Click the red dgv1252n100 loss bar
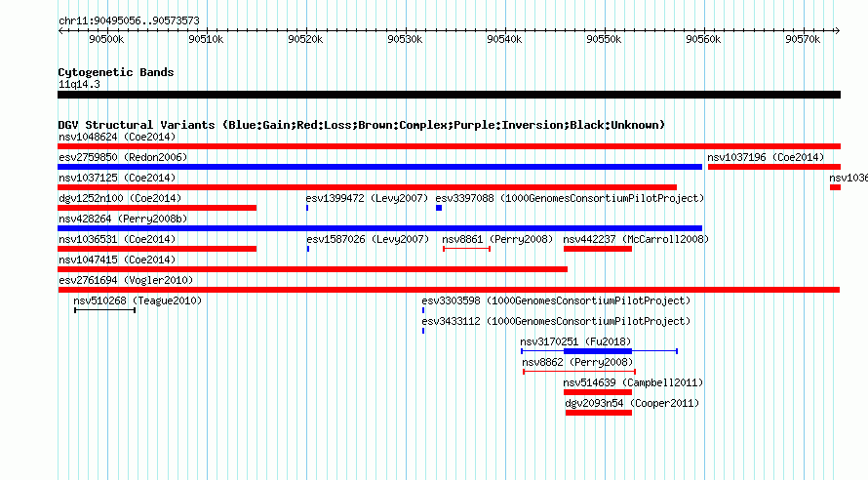Viewport: 868px width, 480px height. pos(157,208)
